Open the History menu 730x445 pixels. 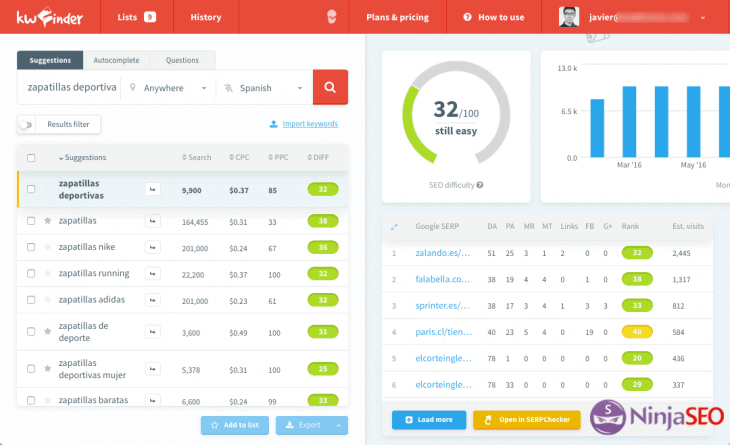point(206,17)
